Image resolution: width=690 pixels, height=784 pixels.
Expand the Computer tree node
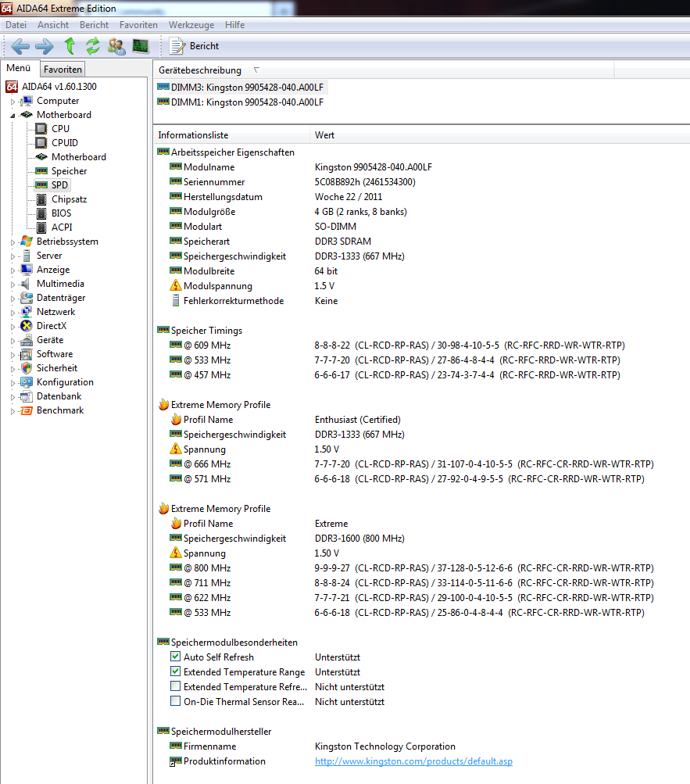13,102
